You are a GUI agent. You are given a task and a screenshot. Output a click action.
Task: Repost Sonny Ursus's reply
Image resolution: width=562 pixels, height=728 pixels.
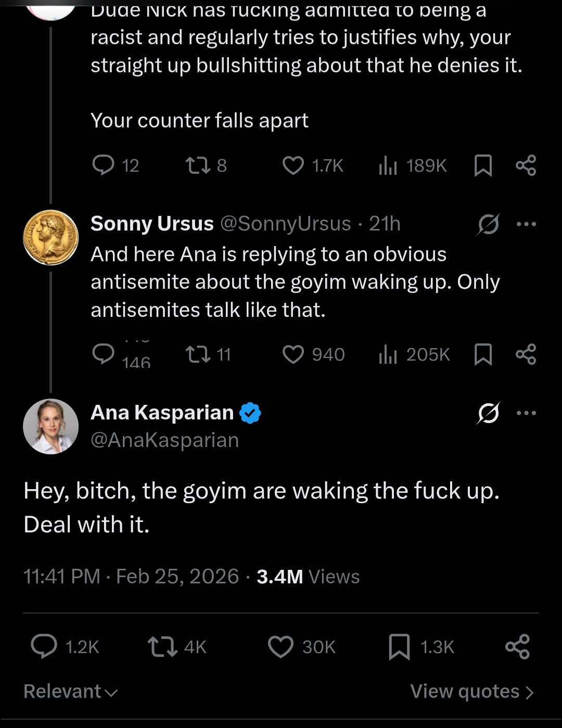click(198, 354)
